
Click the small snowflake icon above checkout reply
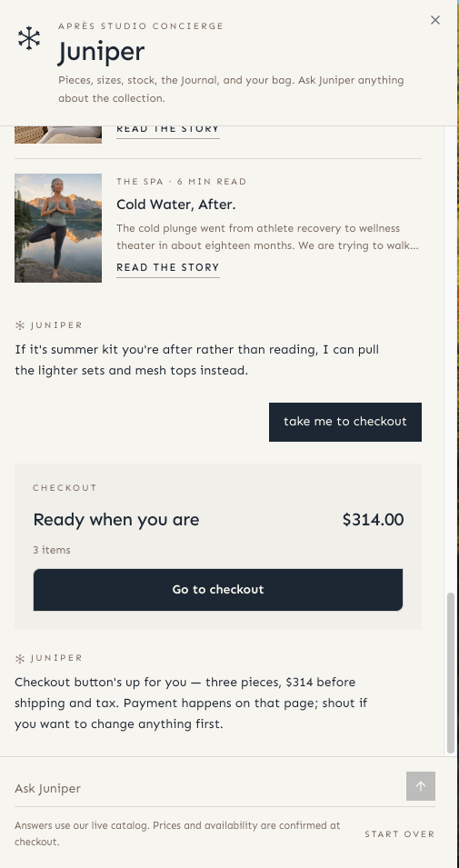20,658
